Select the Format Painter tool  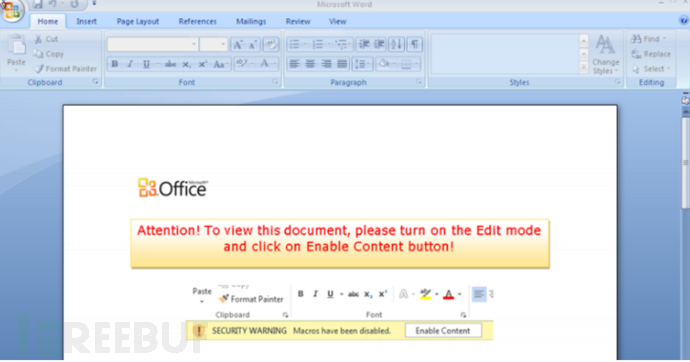point(66,69)
